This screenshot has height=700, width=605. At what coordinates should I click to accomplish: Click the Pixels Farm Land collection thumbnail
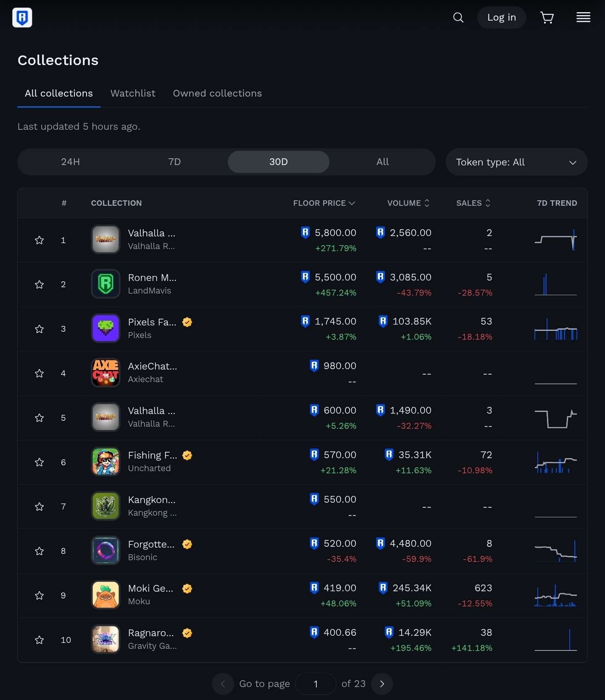[x=106, y=328]
